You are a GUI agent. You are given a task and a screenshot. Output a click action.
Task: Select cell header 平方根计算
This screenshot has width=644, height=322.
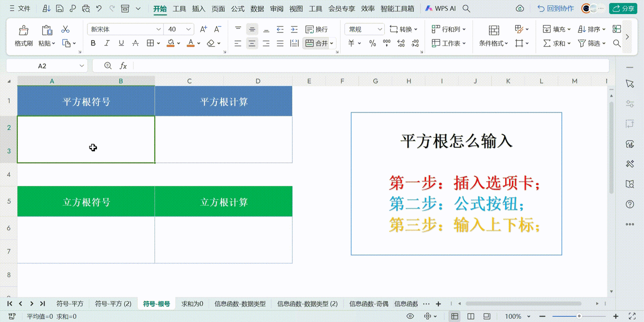click(x=224, y=101)
